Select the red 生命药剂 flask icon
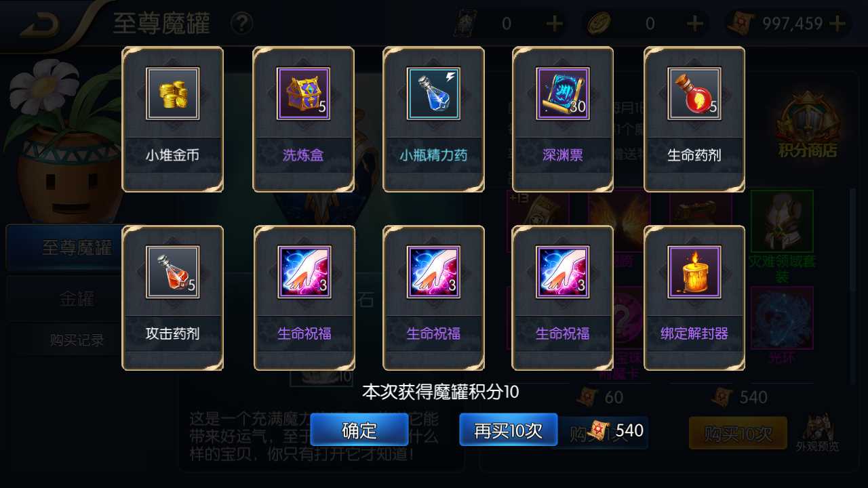 coord(694,94)
